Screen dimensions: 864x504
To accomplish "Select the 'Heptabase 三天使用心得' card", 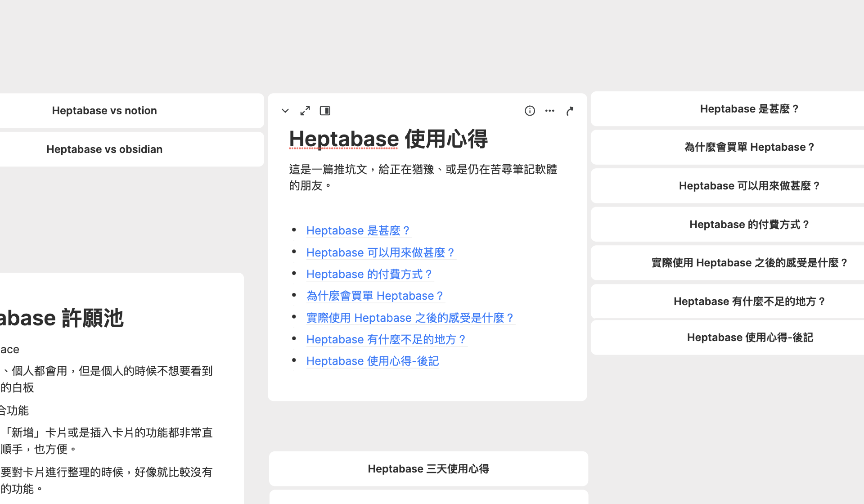I will click(428, 468).
